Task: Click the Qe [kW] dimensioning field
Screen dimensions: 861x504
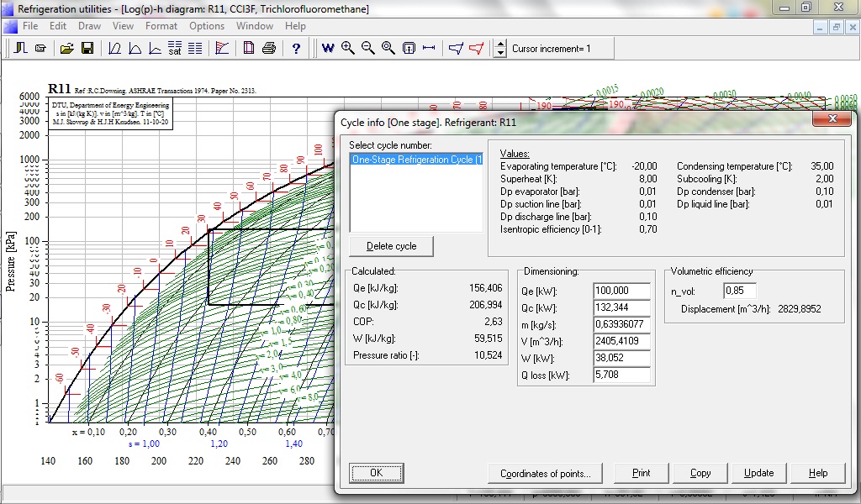Action: (621, 291)
